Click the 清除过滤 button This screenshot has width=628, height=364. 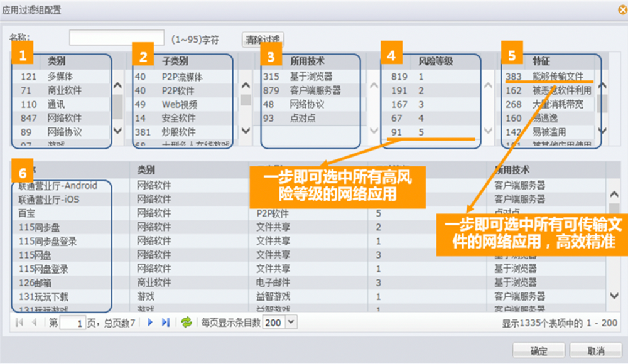pyautogui.click(x=263, y=40)
